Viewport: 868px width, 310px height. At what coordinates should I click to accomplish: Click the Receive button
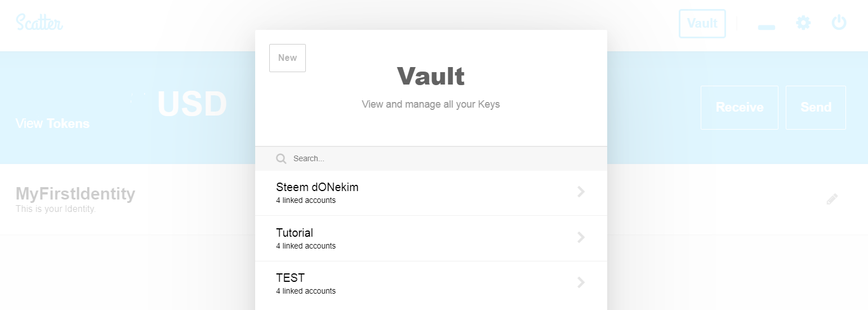(740, 108)
